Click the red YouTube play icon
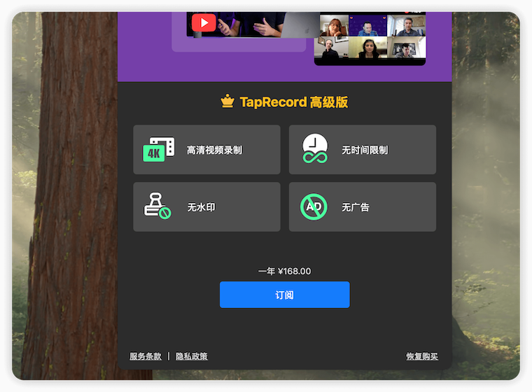Screen dimensions: 532x392 204,23
